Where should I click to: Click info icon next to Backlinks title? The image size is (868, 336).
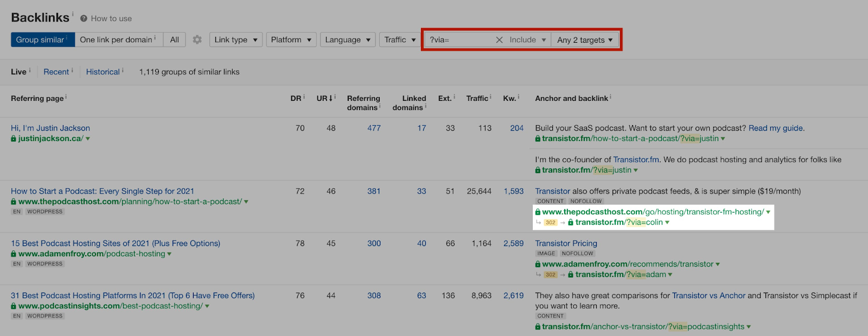tap(73, 14)
